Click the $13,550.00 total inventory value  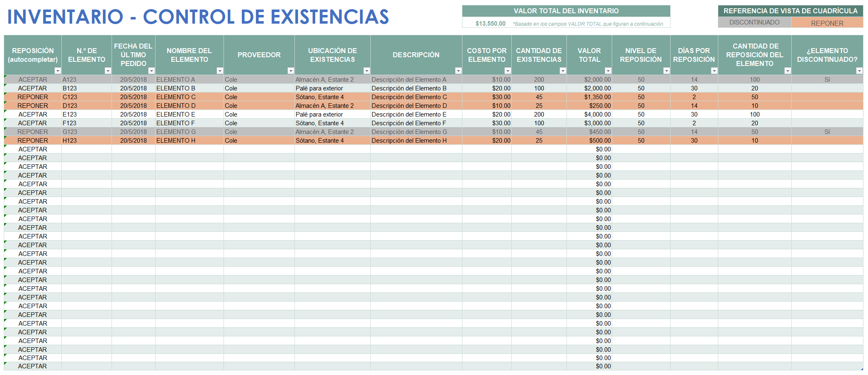tap(490, 24)
